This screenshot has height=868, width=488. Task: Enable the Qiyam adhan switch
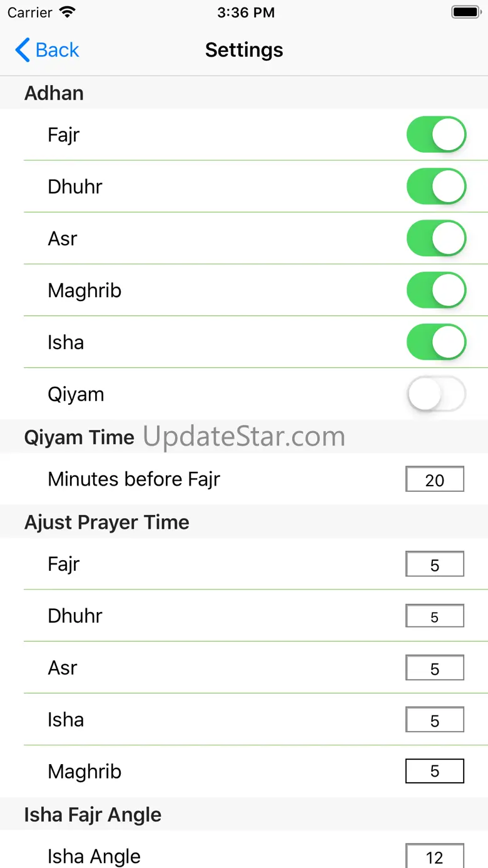point(436,394)
